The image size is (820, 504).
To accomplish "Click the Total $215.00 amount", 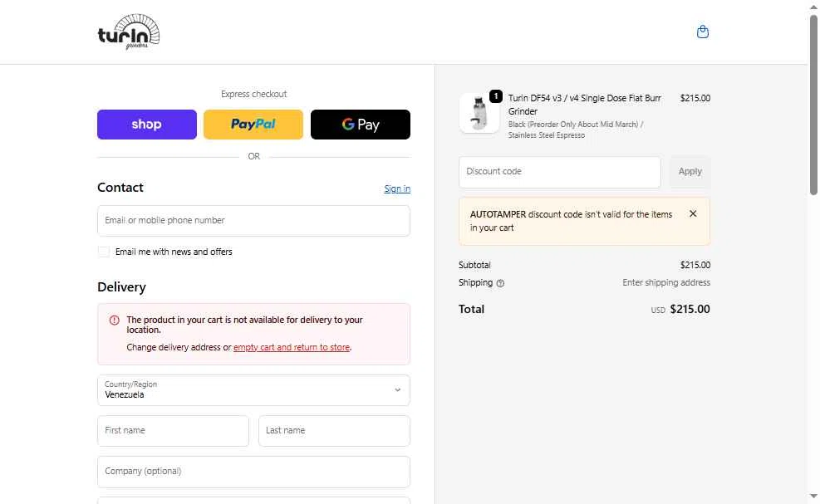I will (690, 309).
